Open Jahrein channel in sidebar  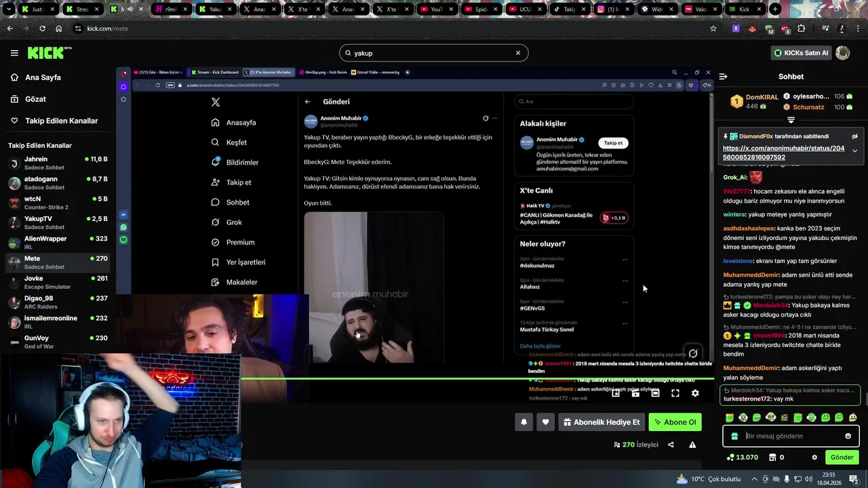[58, 163]
